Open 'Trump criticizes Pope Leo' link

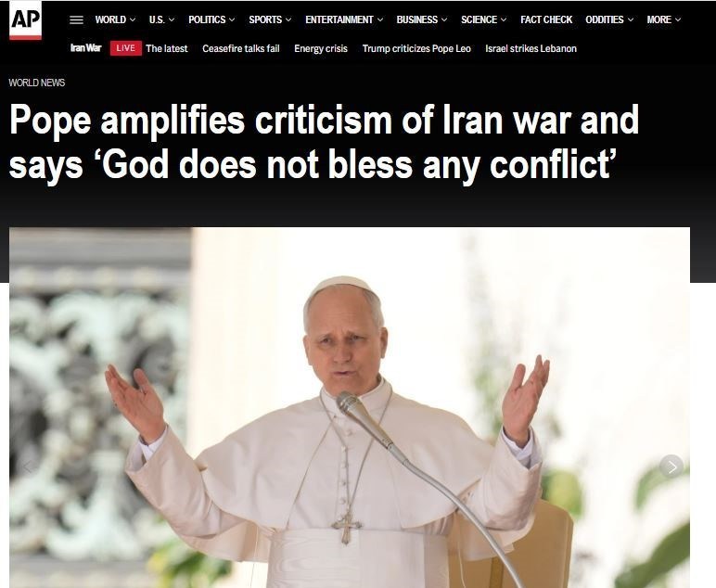coord(416,48)
